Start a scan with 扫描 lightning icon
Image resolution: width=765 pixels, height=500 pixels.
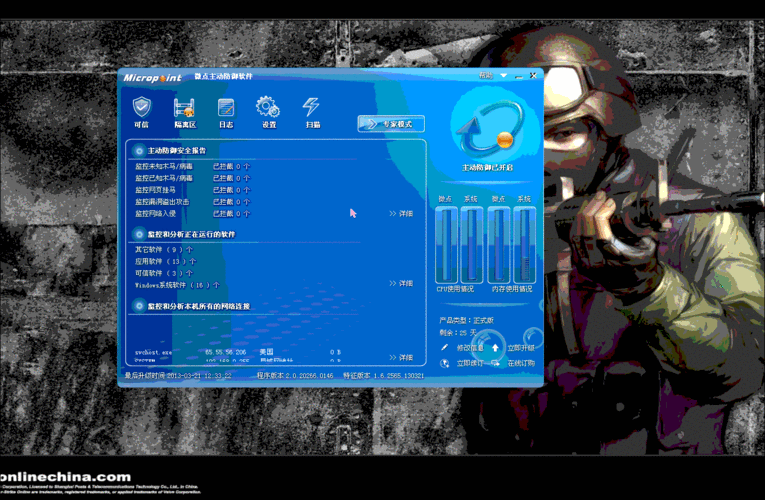(312, 112)
